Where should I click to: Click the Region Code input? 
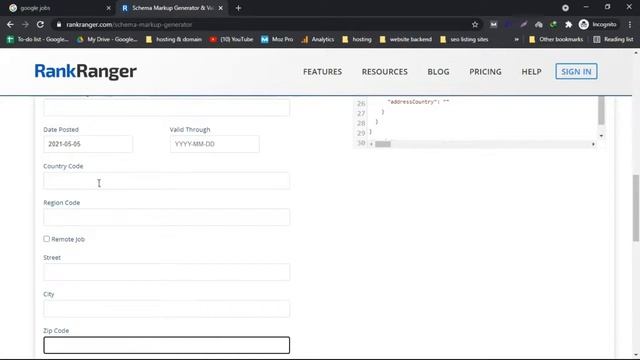[x=167, y=217]
